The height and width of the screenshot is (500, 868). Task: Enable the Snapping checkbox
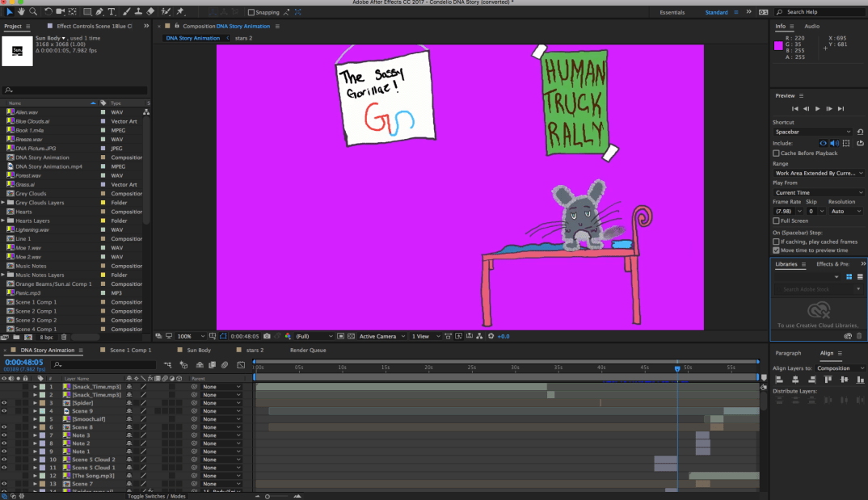coord(251,12)
